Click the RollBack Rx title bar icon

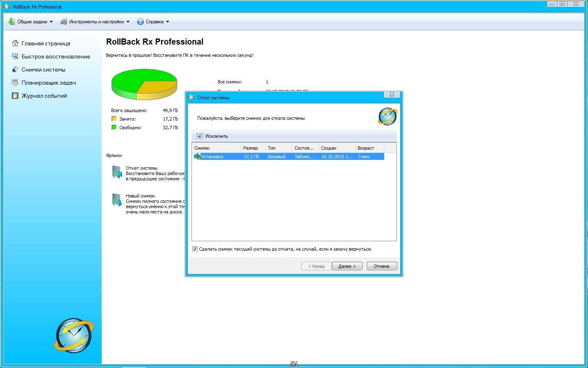click(6, 7)
